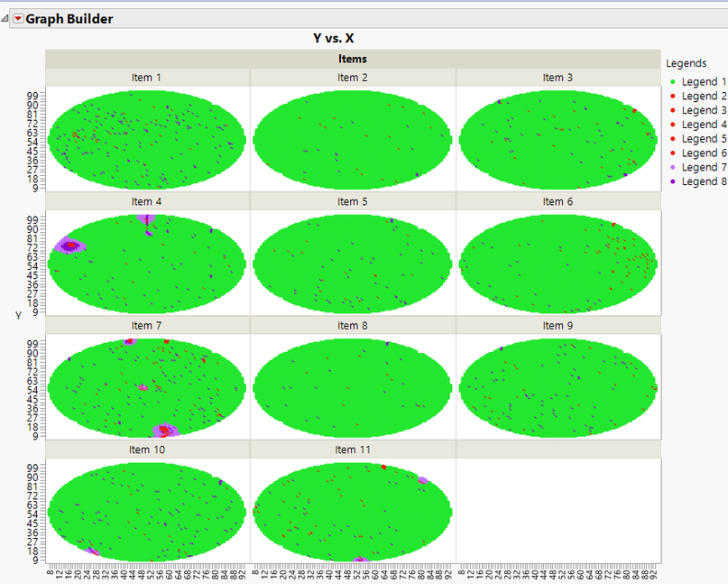This screenshot has height=584, width=728.
Task: Click the Legend 1 green marker
Action: pos(673,82)
